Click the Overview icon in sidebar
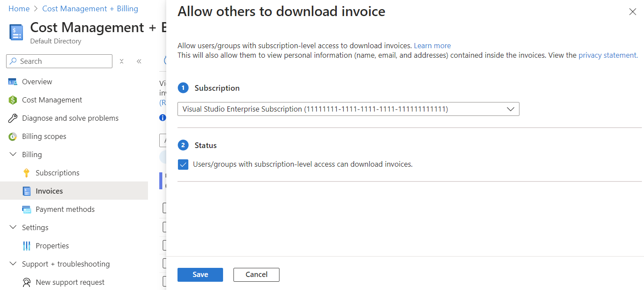This screenshot has height=290, width=644. click(x=13, y=82)
